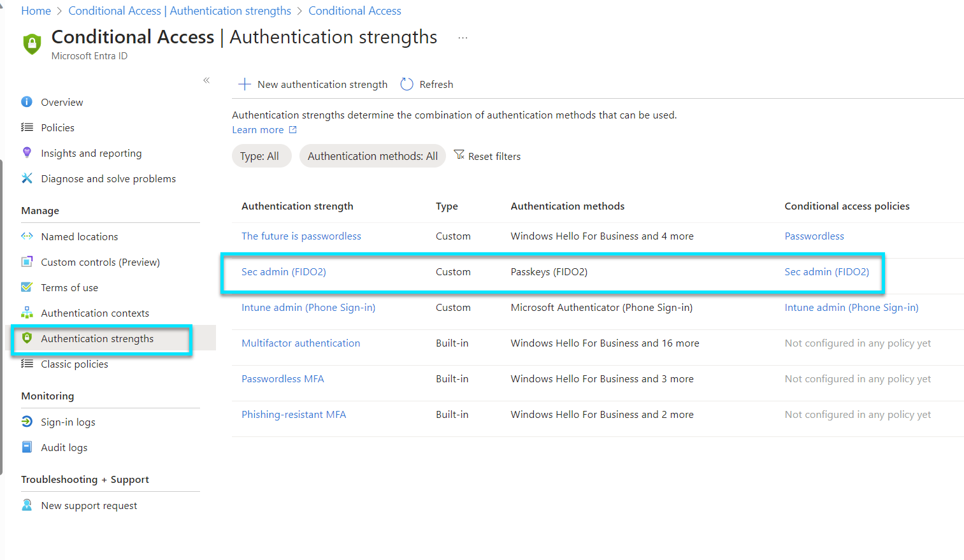Open Insights and reporting
This screenshot has width=964, height=560.
coord(91,153)
